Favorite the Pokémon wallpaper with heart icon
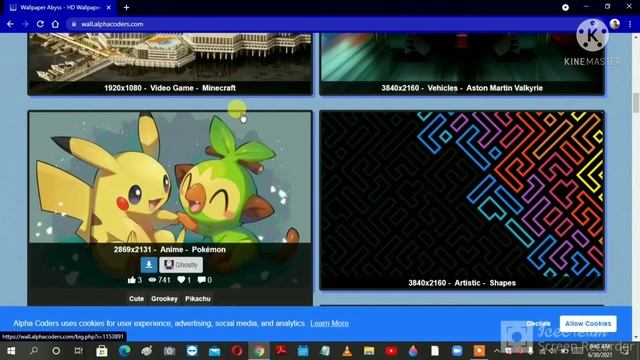Viewport: 640px width, 360px height. coord(181,280)
